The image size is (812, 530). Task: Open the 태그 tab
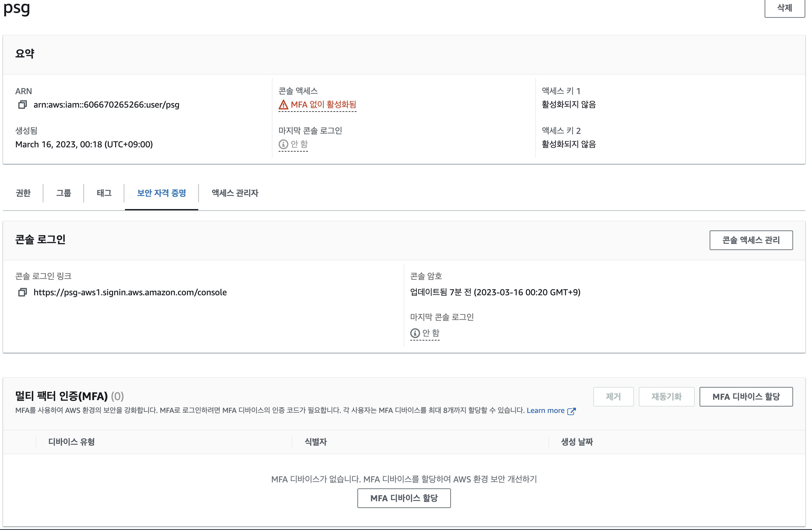(104, 193)
